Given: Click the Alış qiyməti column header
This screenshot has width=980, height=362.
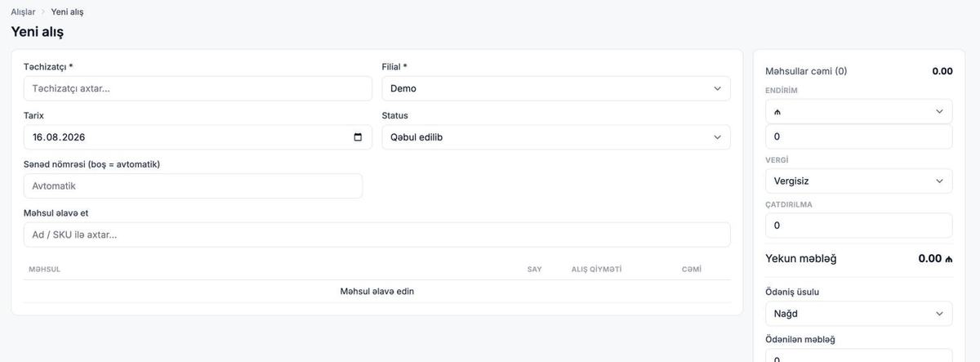Looking at the screenshot, I should click(x=596, y=270).
